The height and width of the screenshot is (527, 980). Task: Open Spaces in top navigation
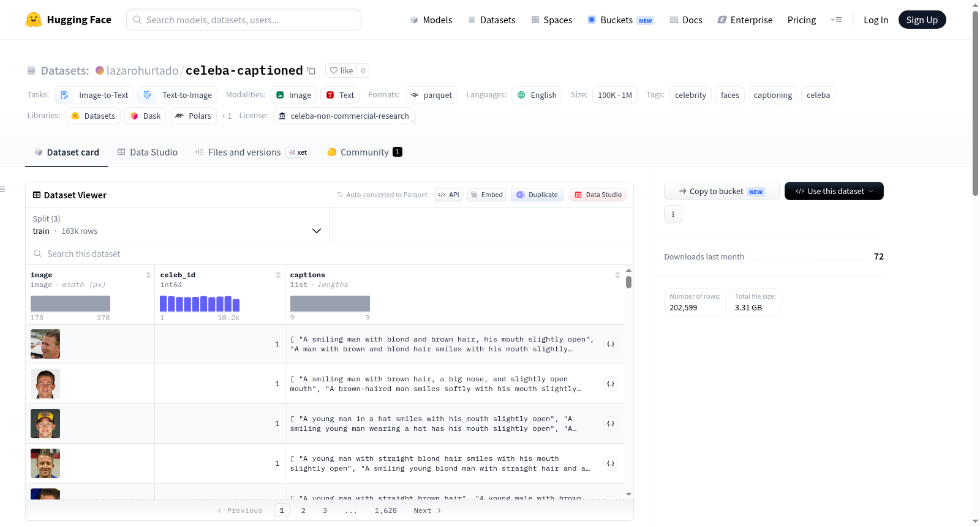(x=551, y=20)
